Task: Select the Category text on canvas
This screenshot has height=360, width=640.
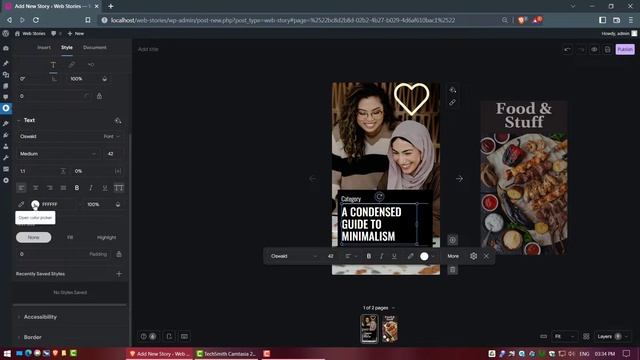Action: coord(351,199)
